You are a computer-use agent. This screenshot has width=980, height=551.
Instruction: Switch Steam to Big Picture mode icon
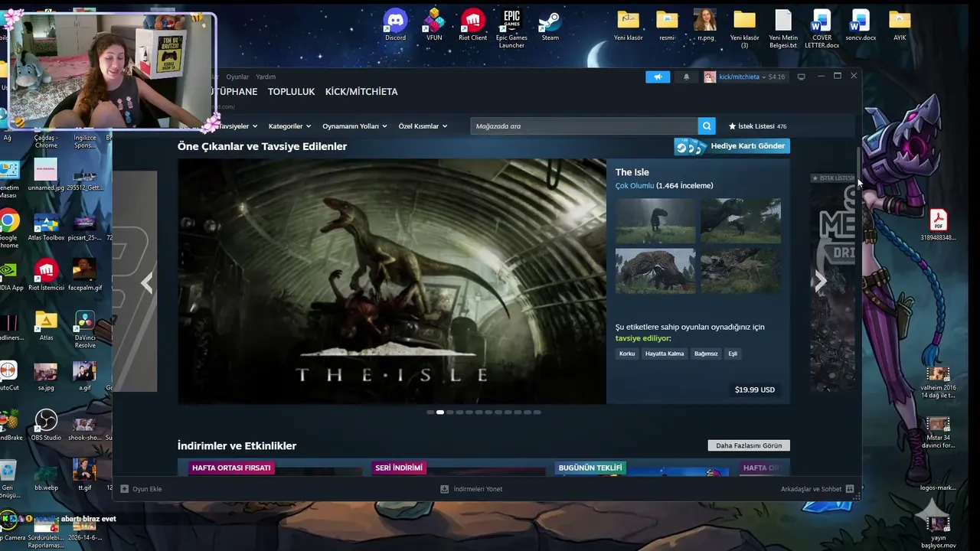(x=801, y=77)
